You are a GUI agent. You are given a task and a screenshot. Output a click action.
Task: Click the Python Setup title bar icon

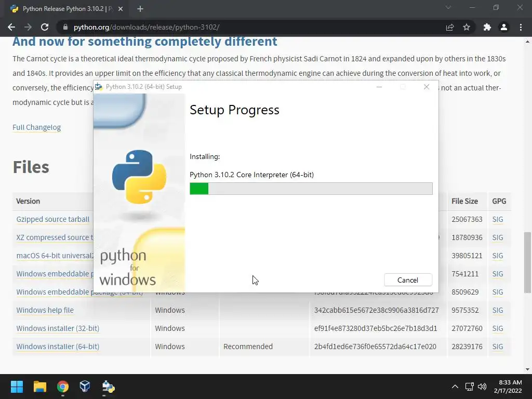click(x=99, y=87)
